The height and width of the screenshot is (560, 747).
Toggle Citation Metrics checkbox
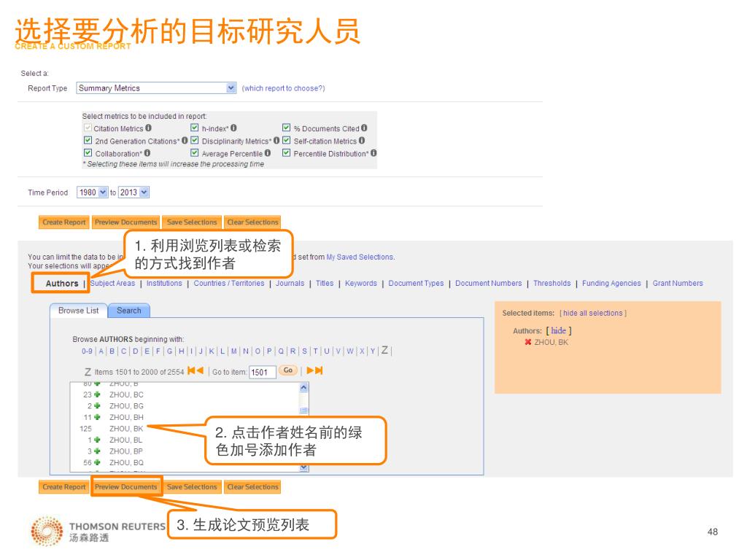(88, 128)
